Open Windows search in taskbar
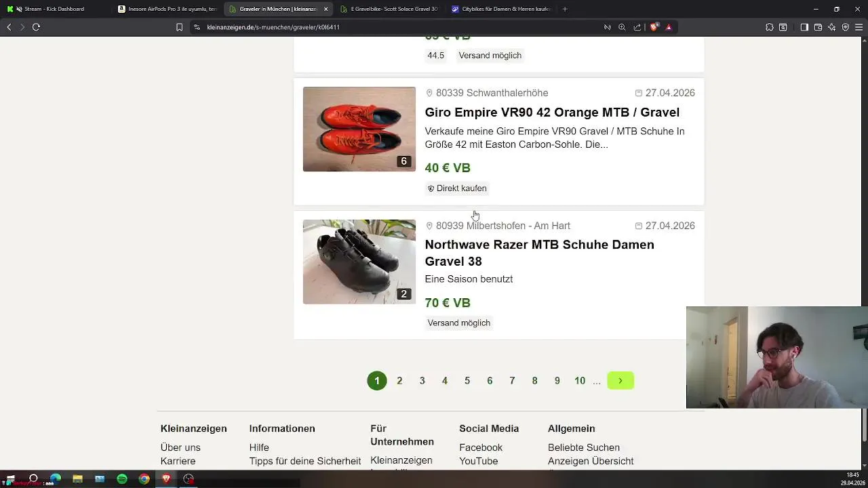The image size is (868, 488). pyautogui.click(x=33, y=479)
